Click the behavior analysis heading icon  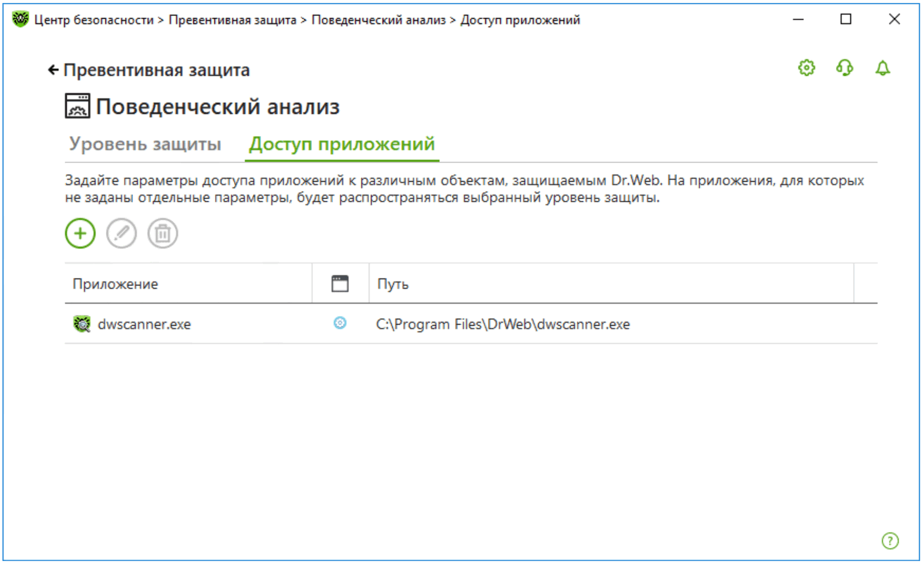pos(78,106)
